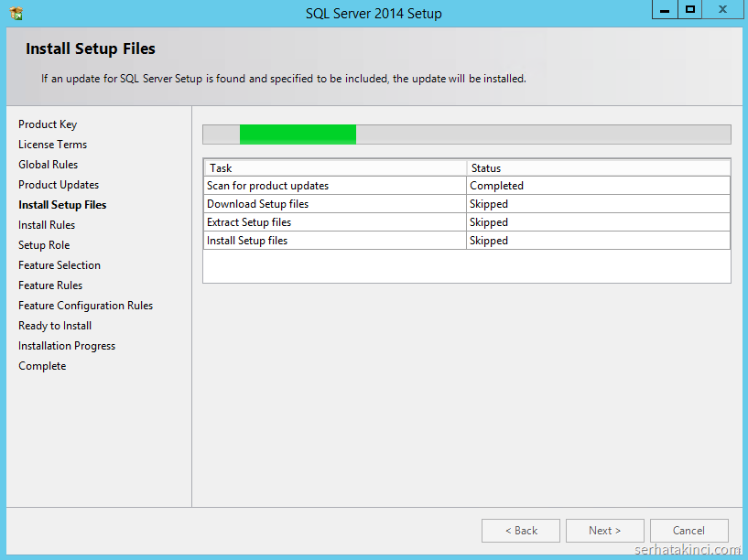Select Setup Role step
The width and height of the screenshot is (748, 560).
(44, 245)
